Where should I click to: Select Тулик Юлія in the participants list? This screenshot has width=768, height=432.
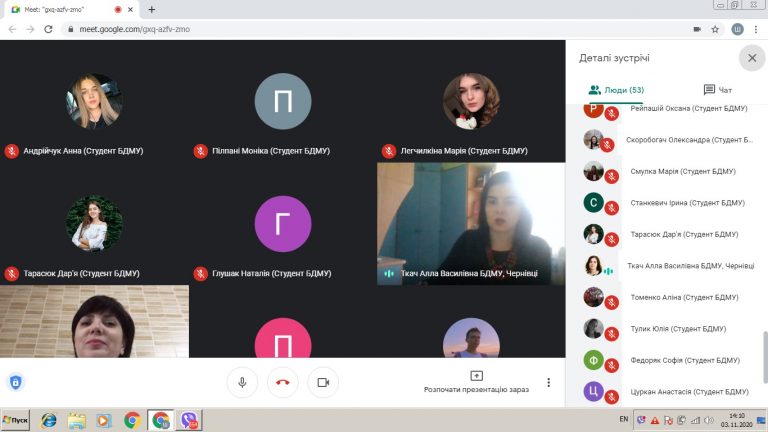click(678, 329)
